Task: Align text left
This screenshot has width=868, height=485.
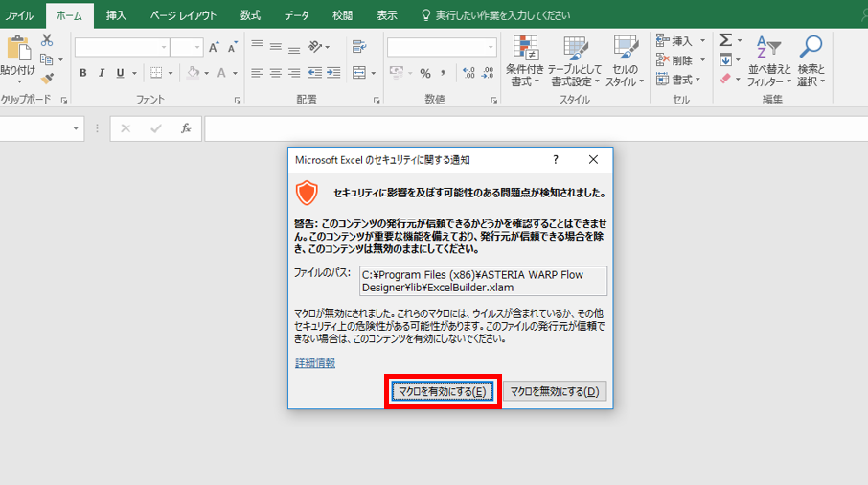Action: [257, 73]
